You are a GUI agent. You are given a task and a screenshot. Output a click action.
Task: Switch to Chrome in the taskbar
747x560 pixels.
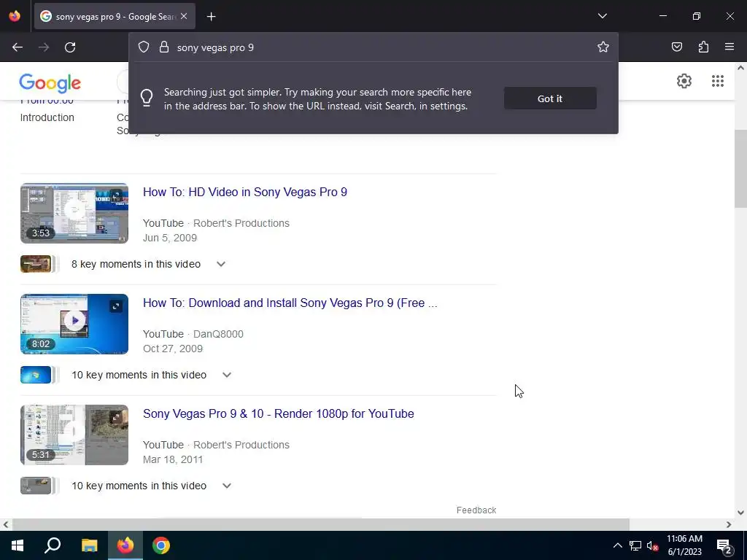[161, 545]
